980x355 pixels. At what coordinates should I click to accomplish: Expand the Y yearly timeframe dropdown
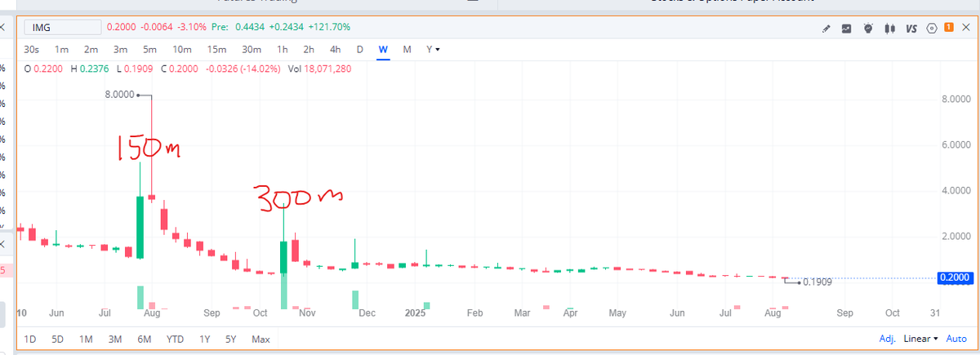coord(433,50)
